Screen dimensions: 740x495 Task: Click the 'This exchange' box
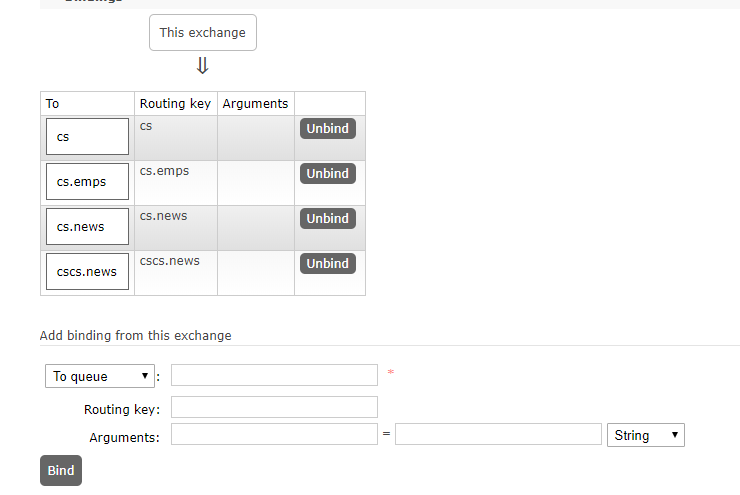pos(202,33)
